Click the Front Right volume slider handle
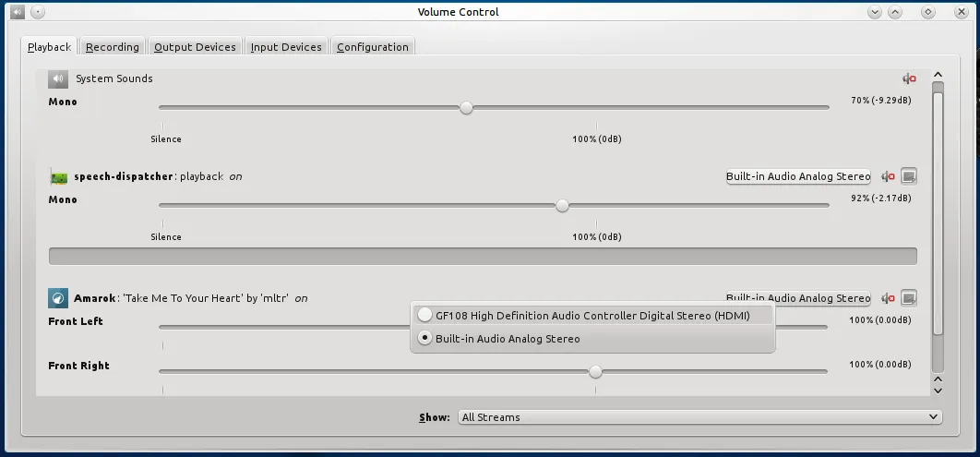This screenshot has height=457, width=980. coord(595,372)
